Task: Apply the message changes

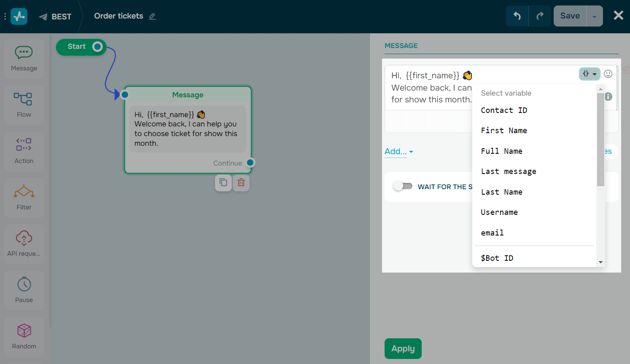Action: pos(403,348)
